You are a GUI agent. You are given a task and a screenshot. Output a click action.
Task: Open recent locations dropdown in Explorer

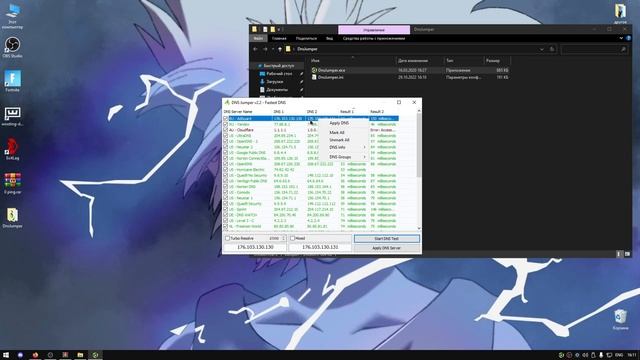click(x=273, y=49)
